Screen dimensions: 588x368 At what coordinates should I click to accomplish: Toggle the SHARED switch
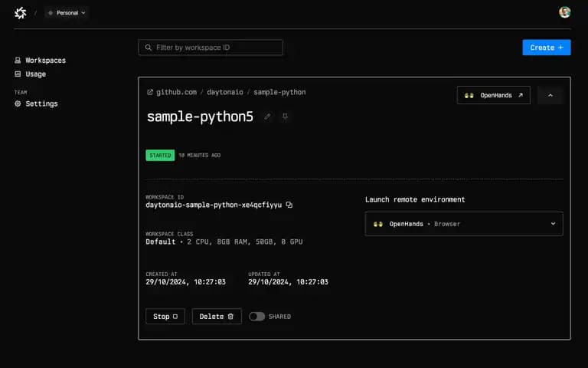(x=257, y=317)
